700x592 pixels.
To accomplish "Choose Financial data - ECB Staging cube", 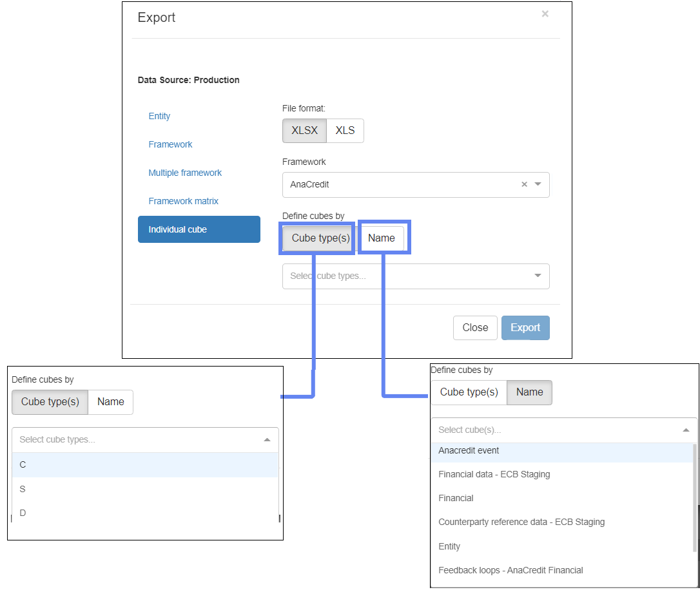I will (494, 474).
